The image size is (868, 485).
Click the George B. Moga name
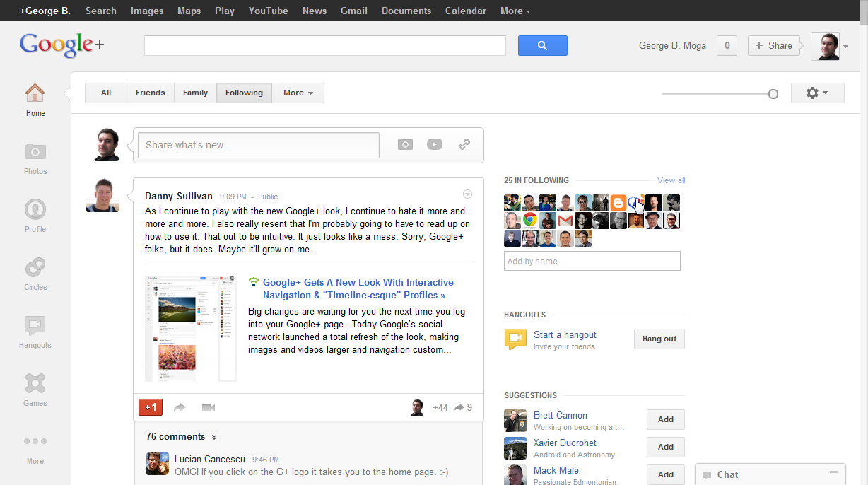[672, 45]
